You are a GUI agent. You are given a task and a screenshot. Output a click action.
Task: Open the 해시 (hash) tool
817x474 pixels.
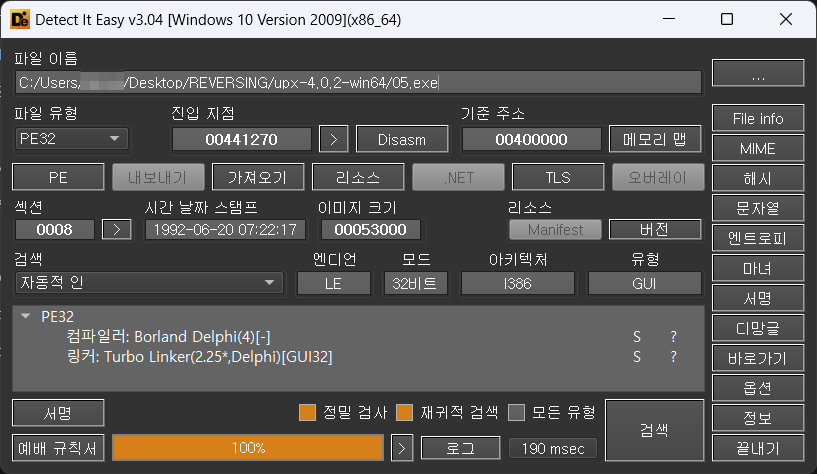tap(758, 179)
